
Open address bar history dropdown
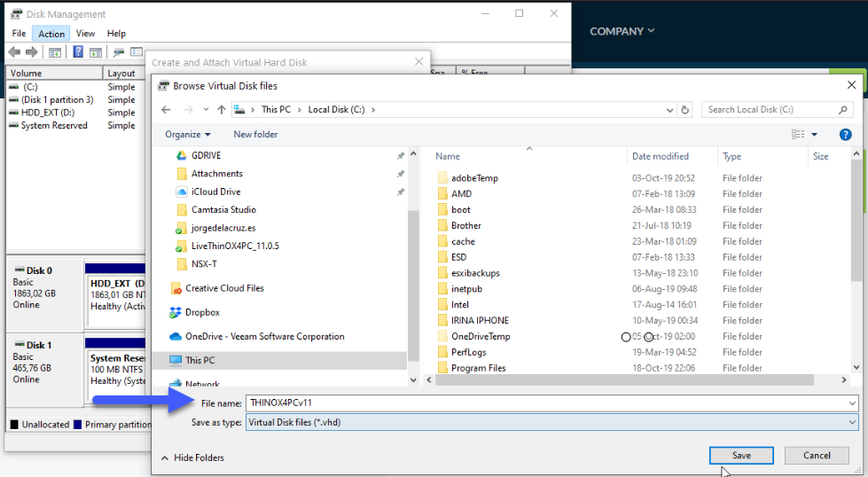click(x=669, y=110)
